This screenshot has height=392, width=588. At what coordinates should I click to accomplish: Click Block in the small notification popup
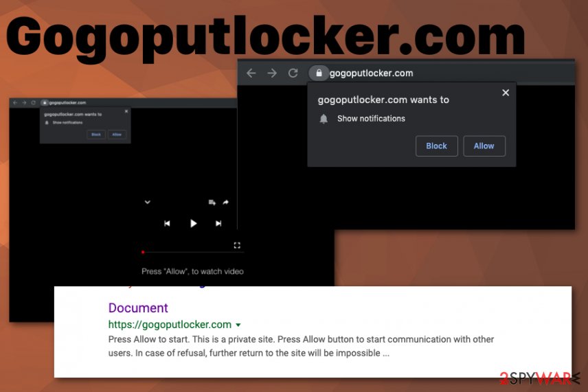pyautogui.click(x=96, y=135)
